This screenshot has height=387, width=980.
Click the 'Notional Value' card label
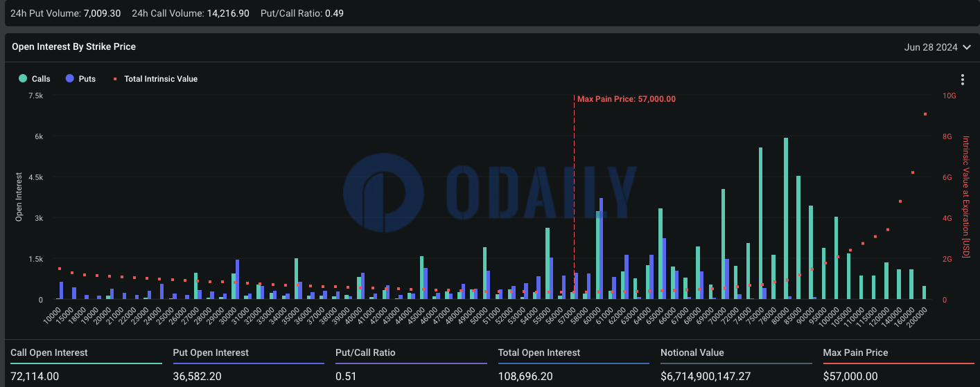click(x=692, y=353)
